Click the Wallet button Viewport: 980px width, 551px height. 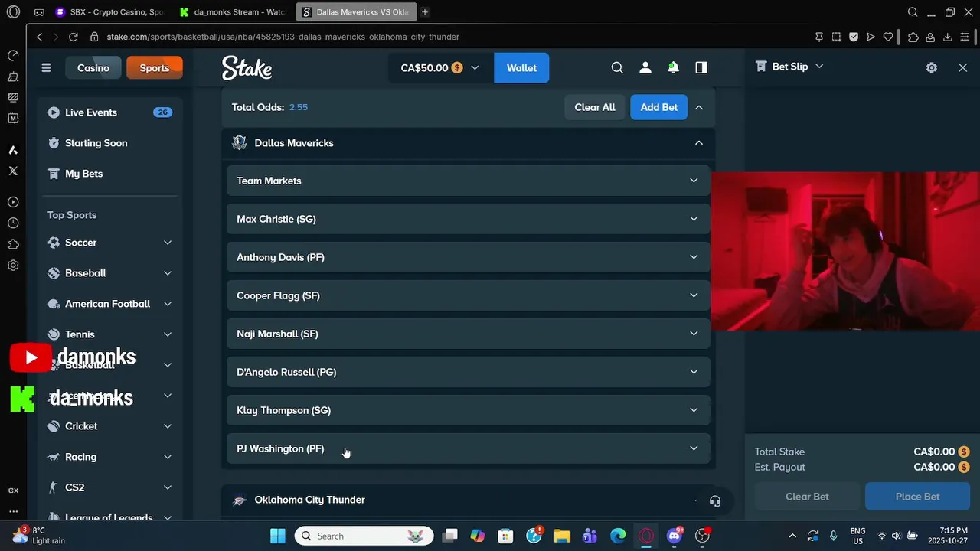(521, 68)
